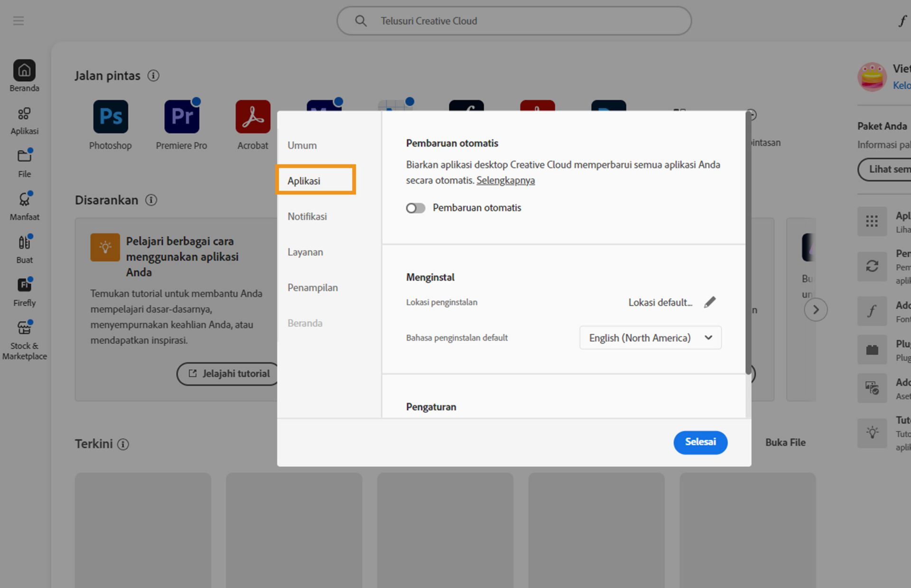Switch to the Notifikasi preferences tab
Viewport: 911px width, 588px height.
tap(307, 217)
